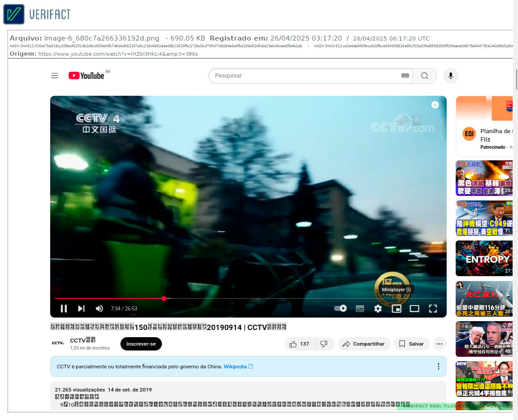The height and width of the screenshot is (420, 518).
Task: Save the video with Salvar
Action: coord(411,344)
